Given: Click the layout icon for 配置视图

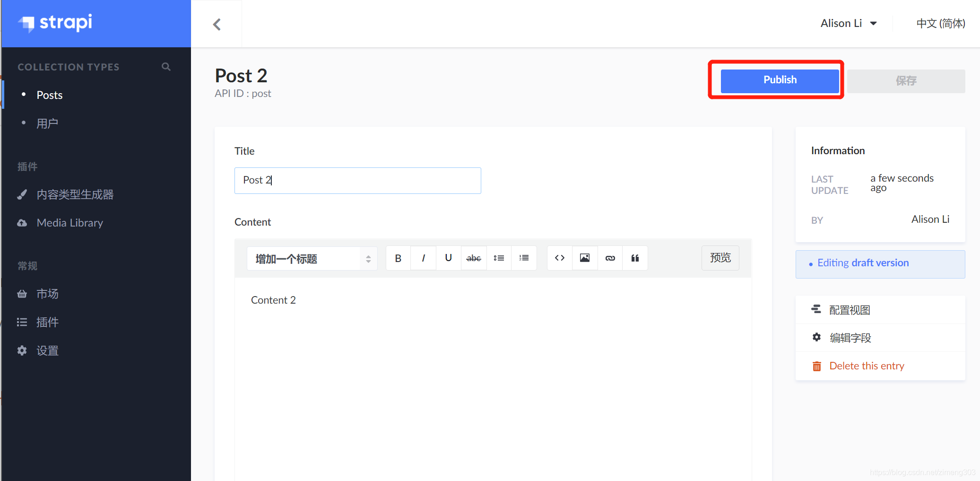Looking at the screenshot, I should coord(816,309).
